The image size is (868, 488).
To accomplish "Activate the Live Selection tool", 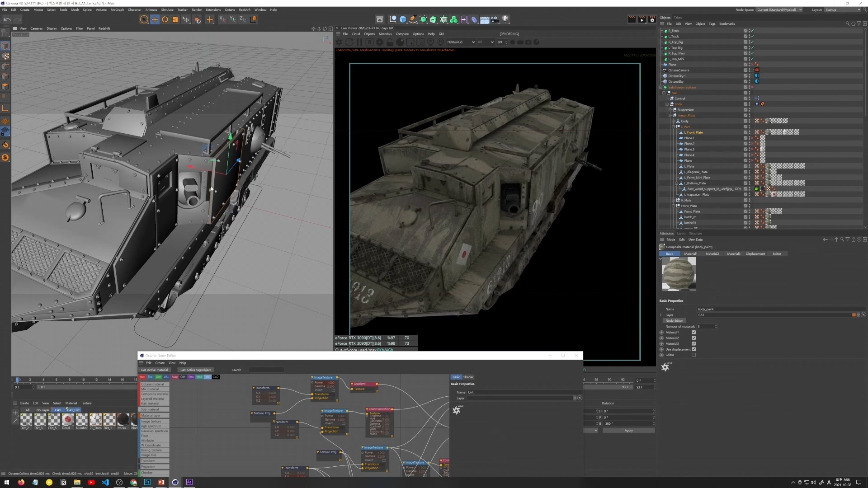I will click(144, 19).
